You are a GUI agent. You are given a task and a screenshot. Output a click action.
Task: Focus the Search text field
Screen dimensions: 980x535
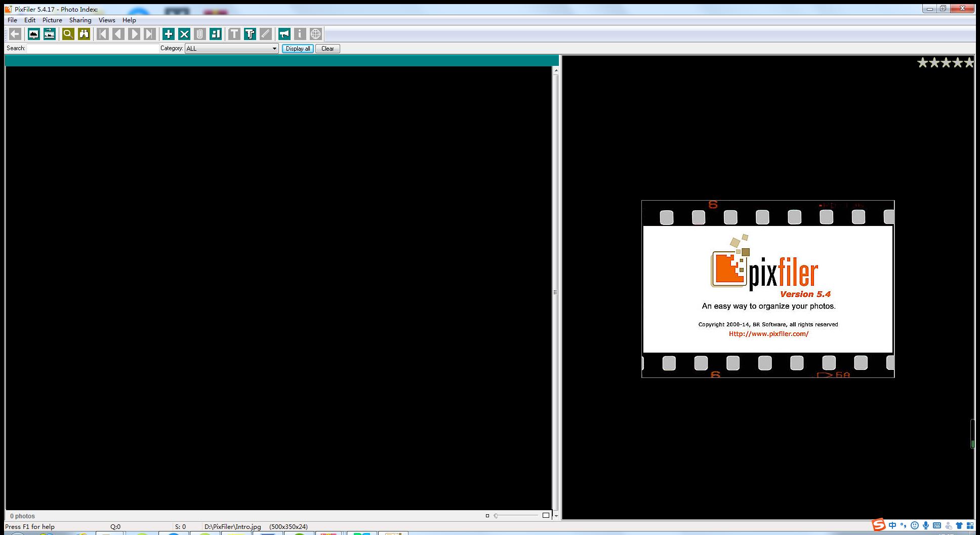coord(93,49)
